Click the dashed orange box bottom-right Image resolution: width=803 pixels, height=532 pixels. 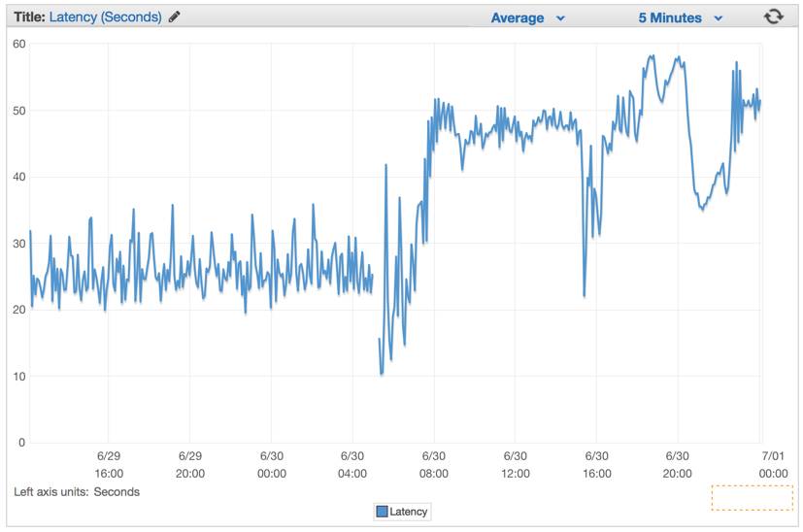[752, 497]
